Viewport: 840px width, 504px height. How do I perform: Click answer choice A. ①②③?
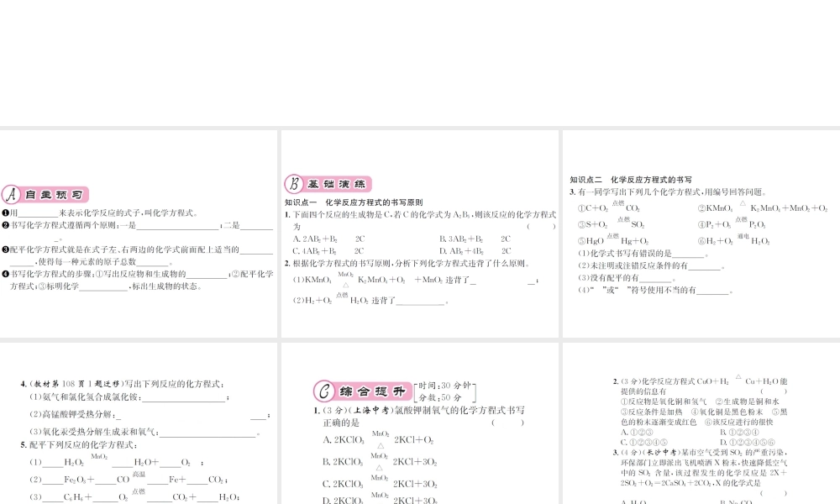(x=637, y=433)
